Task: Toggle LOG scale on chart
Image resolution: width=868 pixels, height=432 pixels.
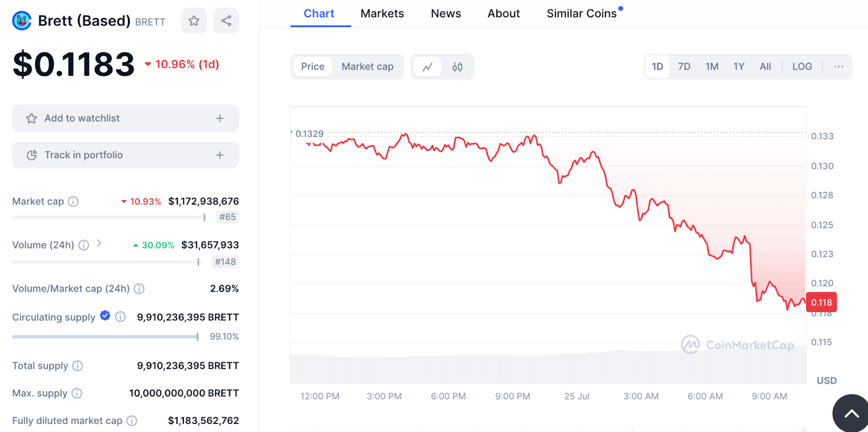Action: [802, 67]
